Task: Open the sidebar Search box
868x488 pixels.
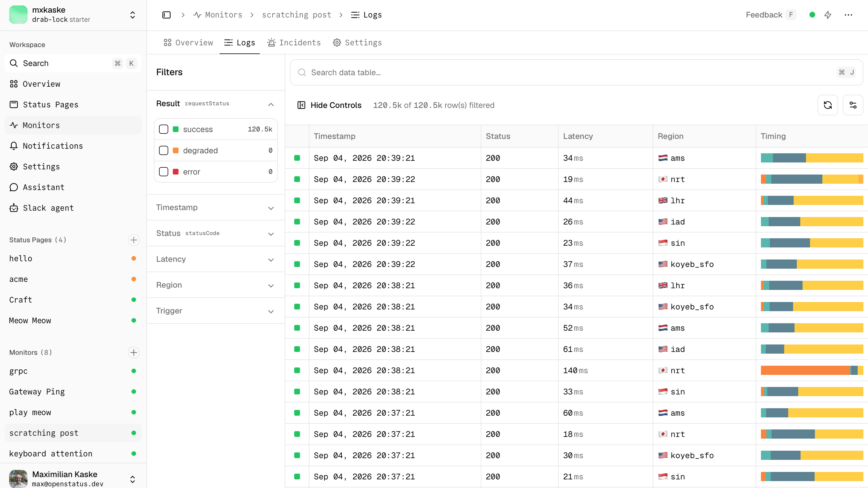Action: [x=73, y=63]
